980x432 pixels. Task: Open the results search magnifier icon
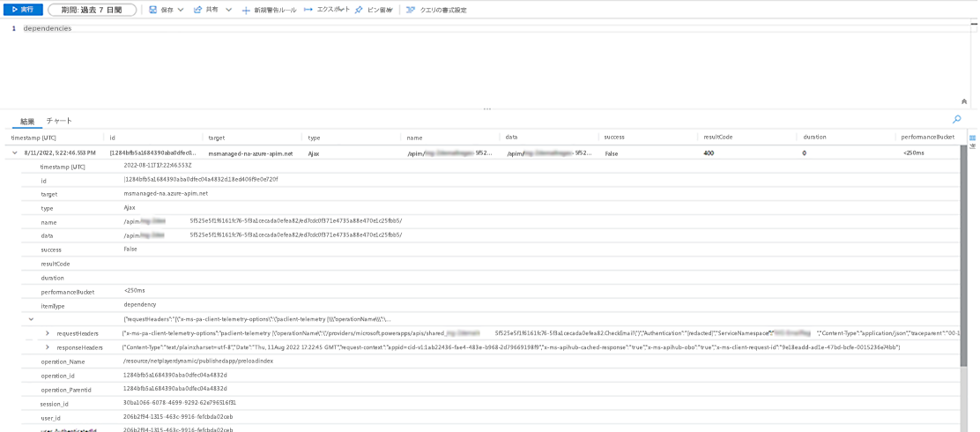click(x=956, y=119)
